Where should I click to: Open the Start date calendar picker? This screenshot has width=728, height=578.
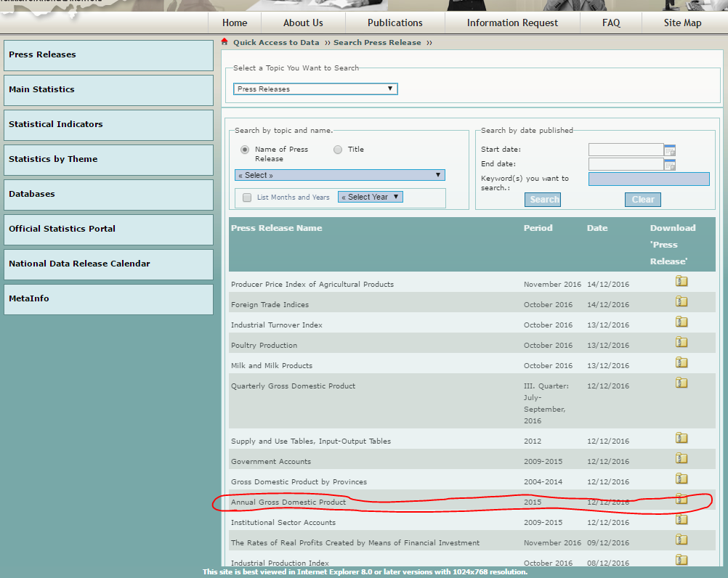669,150
